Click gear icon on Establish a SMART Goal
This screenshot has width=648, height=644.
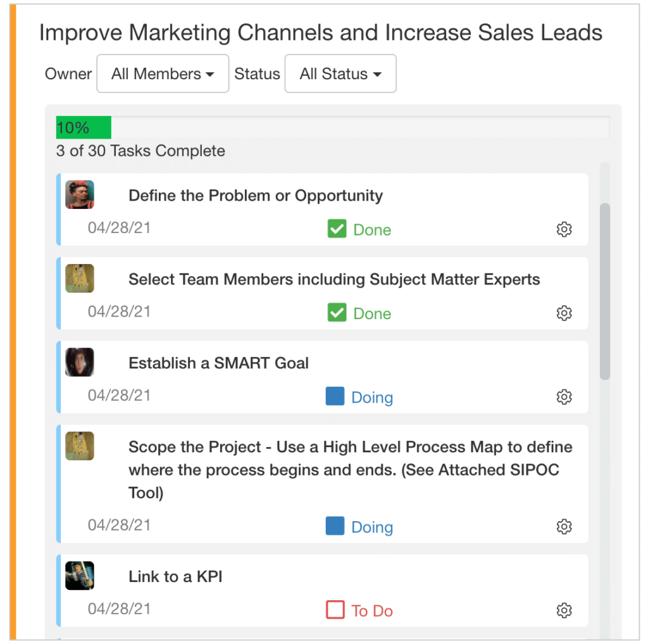click(564, 397)
